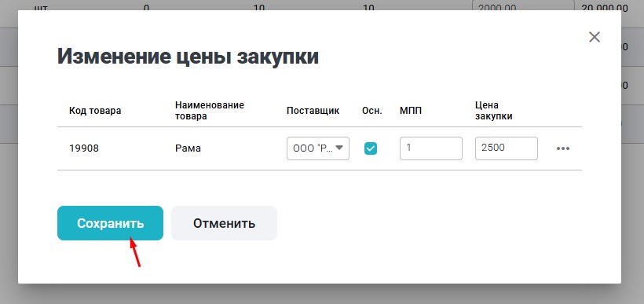Click the МПП column header
Viewport: 644px width, 304px height.
click(411, 111)
